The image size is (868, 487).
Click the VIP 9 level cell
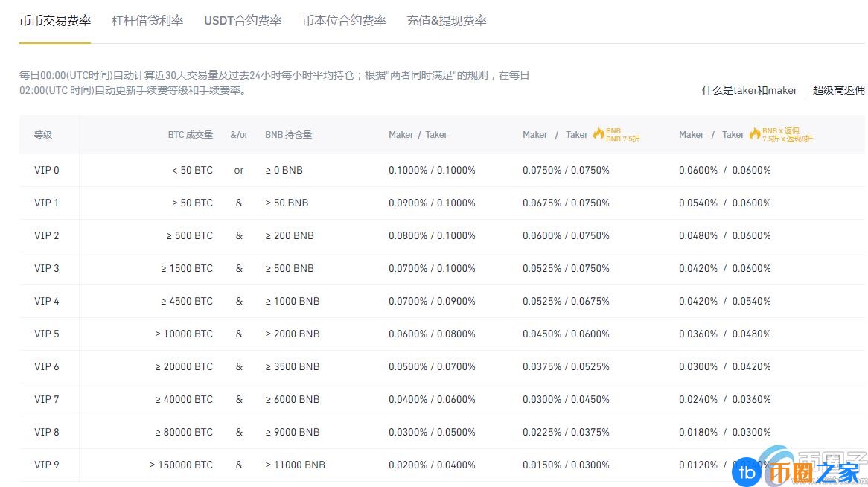[x=46, y=464]
